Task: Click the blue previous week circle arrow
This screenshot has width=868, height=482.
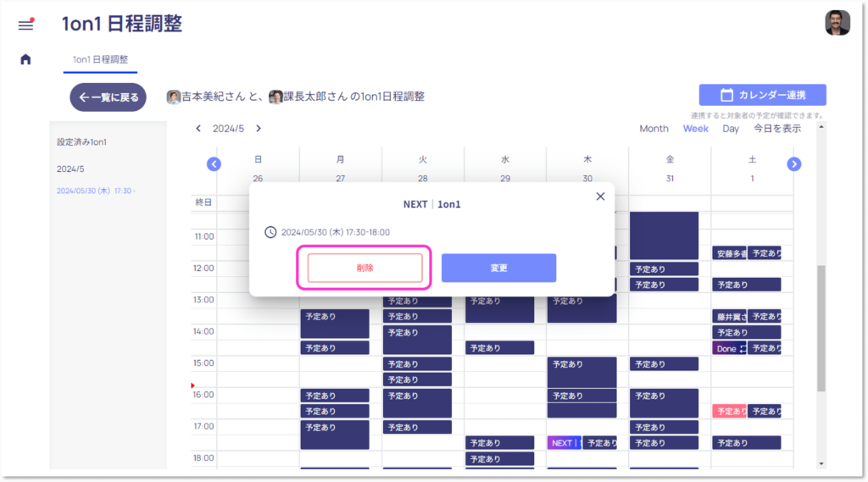Action: 214,164
